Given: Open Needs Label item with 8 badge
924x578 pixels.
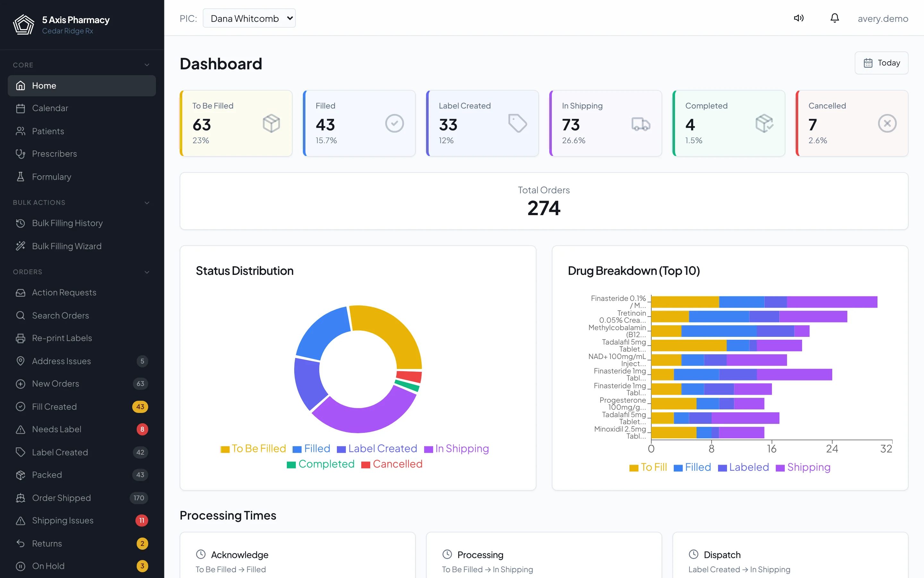Looking at the screenshot, I should point(82,429).
